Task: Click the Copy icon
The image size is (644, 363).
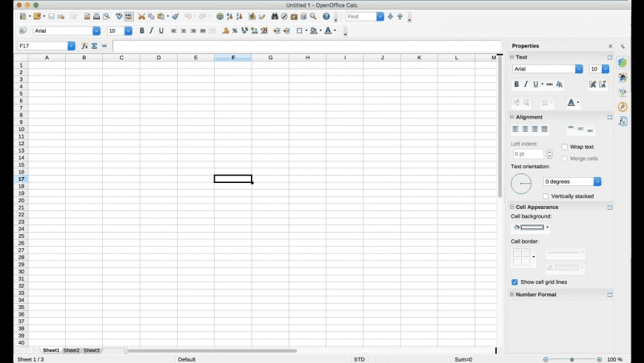Action: point(151,16)
